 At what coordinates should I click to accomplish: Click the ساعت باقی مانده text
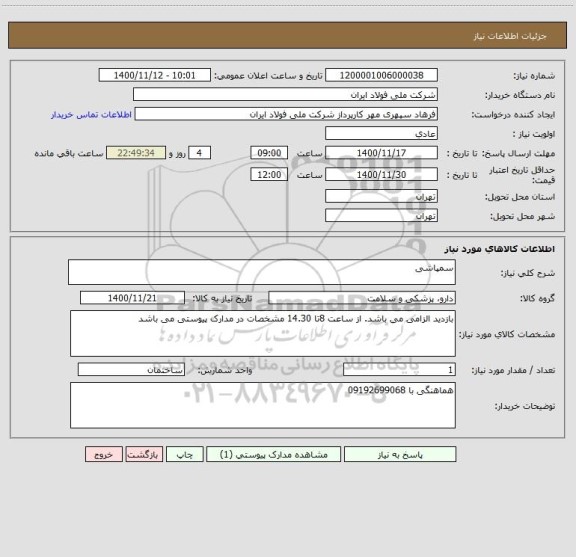[x=69, y=154]
